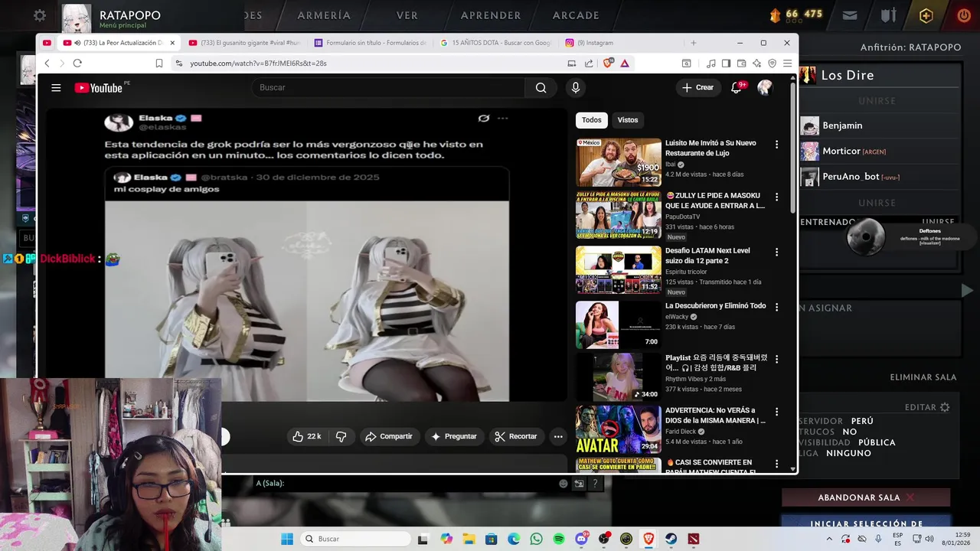
Task: Open Brave Wallet icon in toolbar
Action: (x=741, y=63)
